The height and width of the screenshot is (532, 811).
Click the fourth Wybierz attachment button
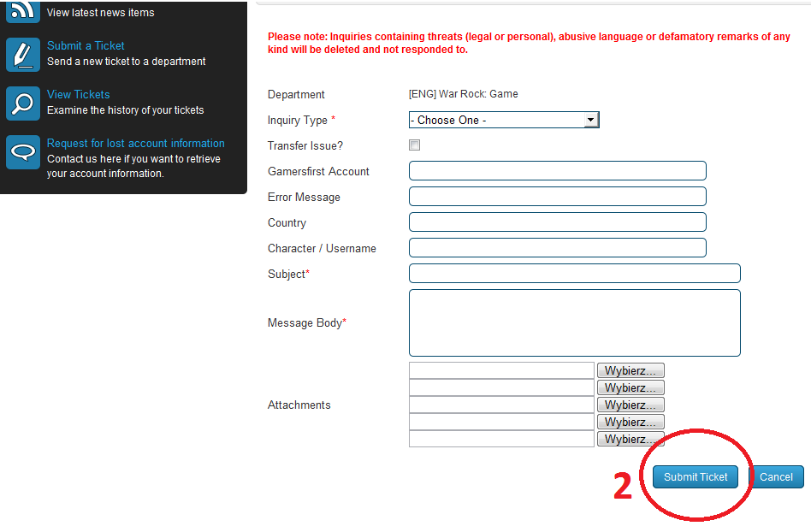click(x=630, y=422)
